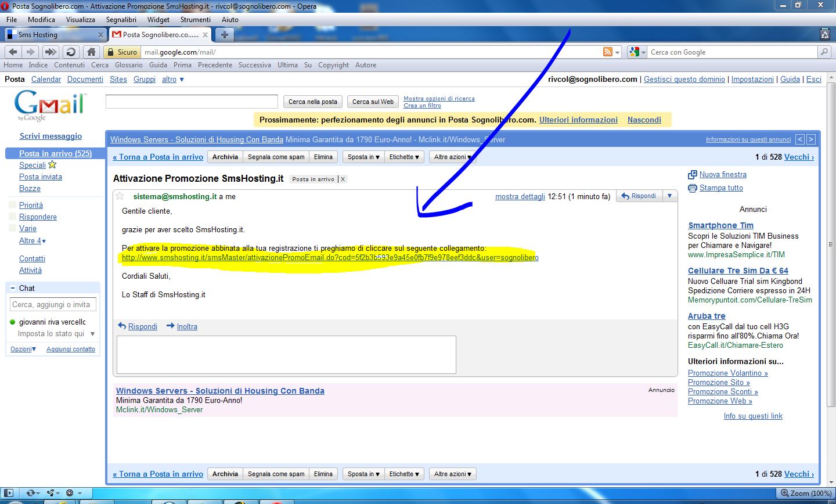Close the Posta Sognolibero tab
The image size is (836, 504).
coord(205,35)
